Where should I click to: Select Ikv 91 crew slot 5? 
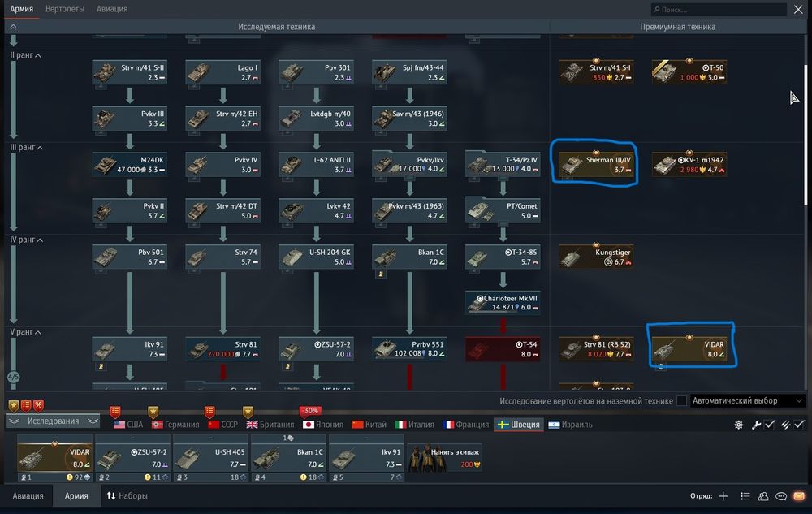coord(366,458)
